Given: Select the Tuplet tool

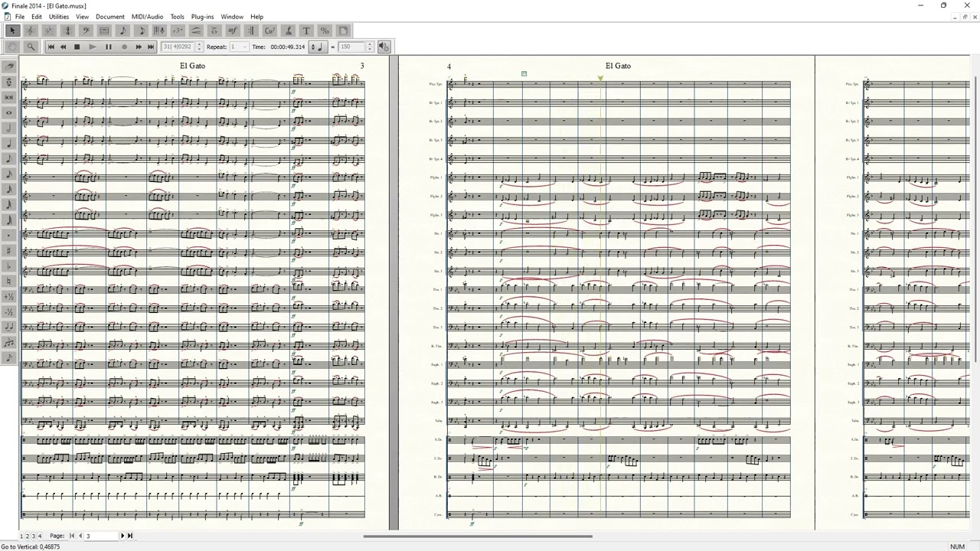Looking at the screenshot, I should (178, 31).
